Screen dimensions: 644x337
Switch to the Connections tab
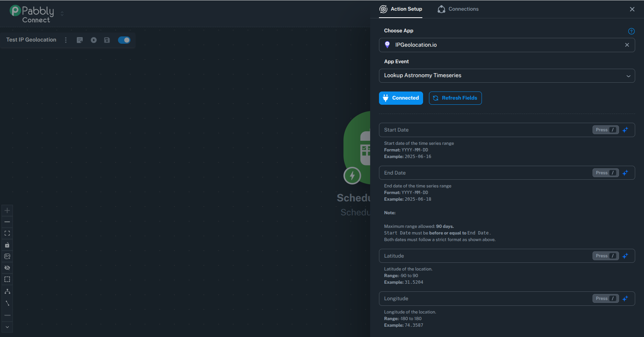[458, 9]
